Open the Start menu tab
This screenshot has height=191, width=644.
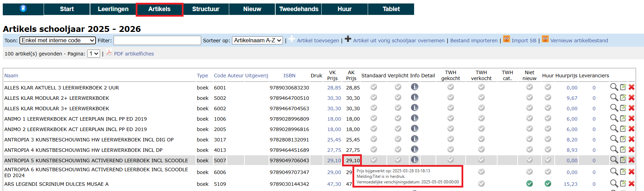click(67, 9)
